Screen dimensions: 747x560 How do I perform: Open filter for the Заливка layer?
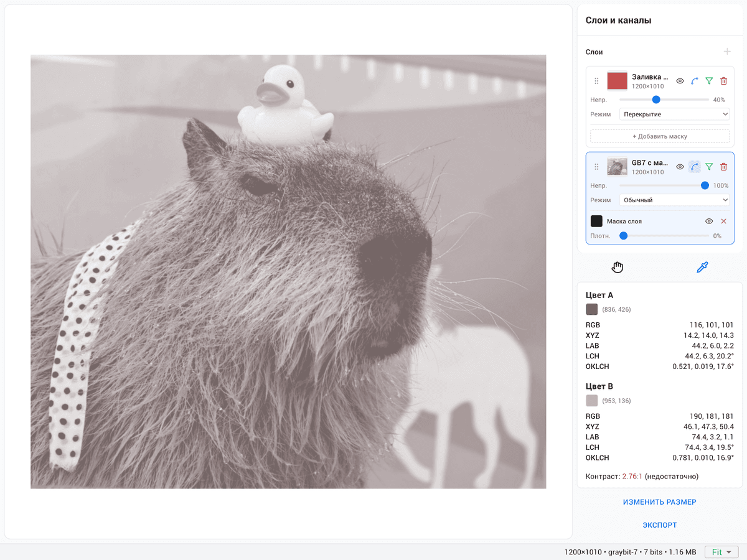709,81
